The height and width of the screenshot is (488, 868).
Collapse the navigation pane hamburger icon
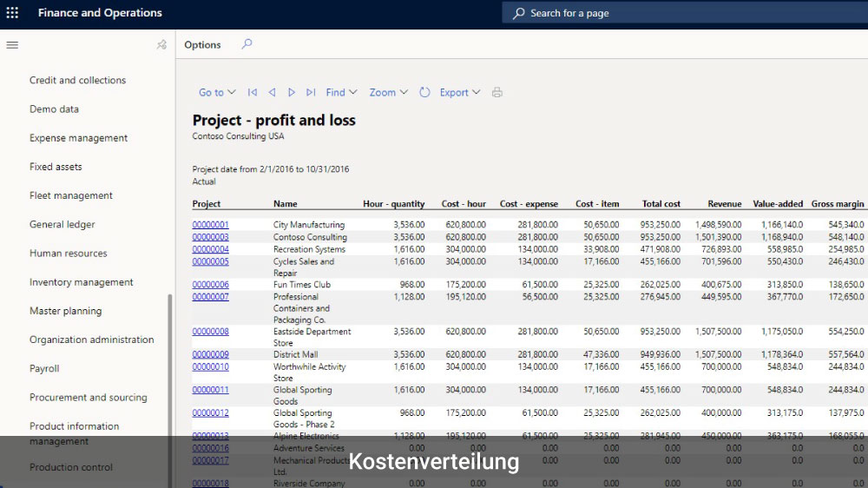[12, 45]
